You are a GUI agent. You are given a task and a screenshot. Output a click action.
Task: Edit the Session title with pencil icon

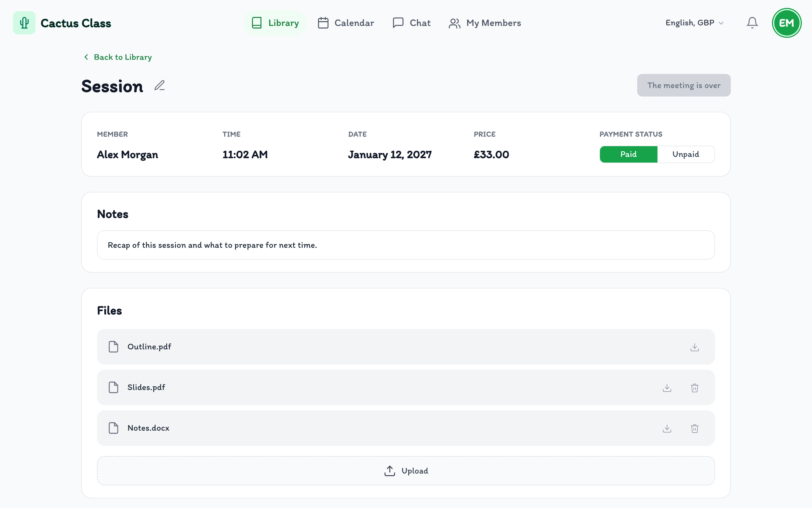click(x=159, y=86)
